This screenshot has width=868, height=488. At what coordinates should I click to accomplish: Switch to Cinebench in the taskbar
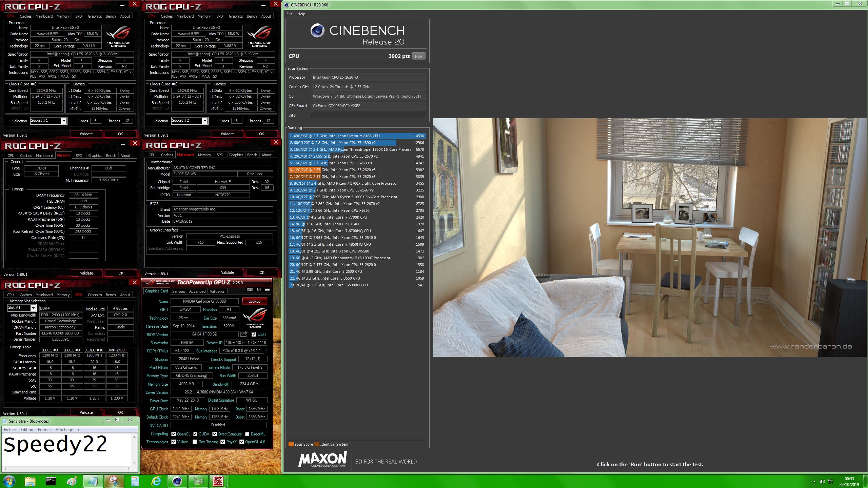[177, 481]
